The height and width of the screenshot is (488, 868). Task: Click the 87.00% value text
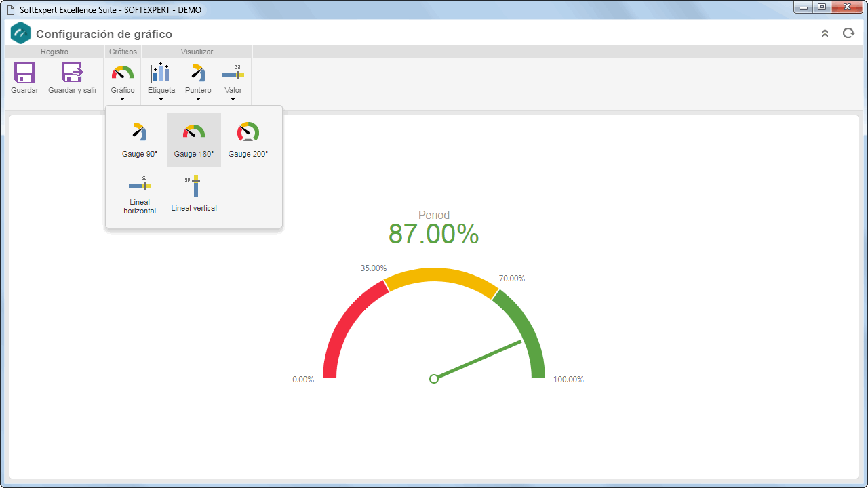(434, 234)
